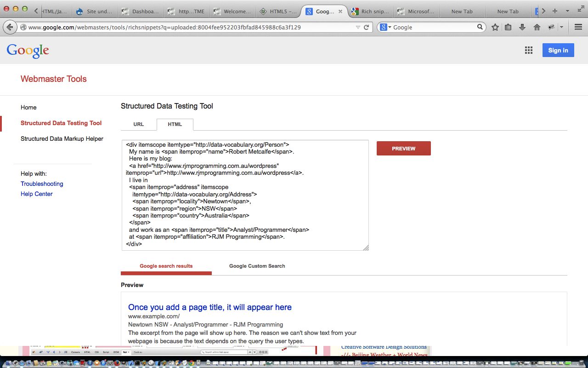
Task: Click 'Creative Software Design Solutions' link in background window
Action: click(x=384, y=347)
